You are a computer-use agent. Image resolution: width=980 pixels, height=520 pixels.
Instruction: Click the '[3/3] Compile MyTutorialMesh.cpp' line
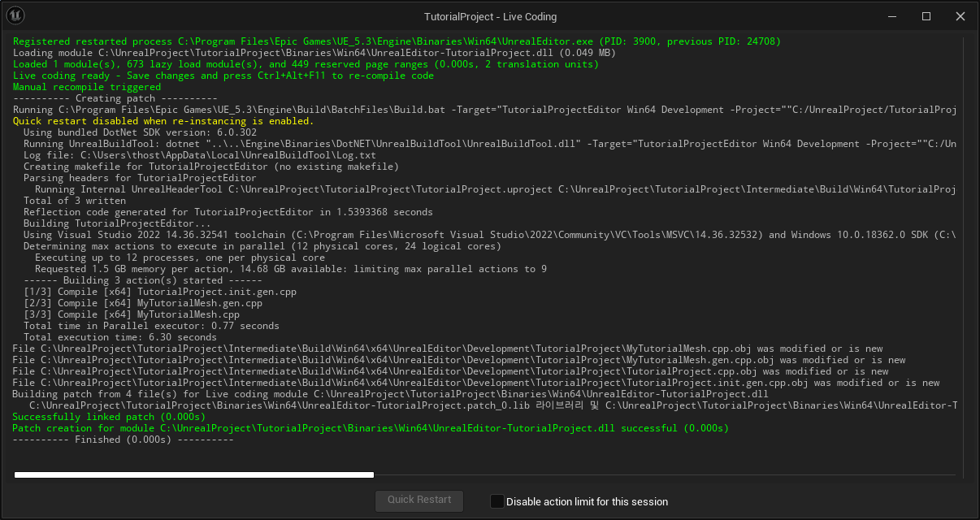click(x=132, y=314)
